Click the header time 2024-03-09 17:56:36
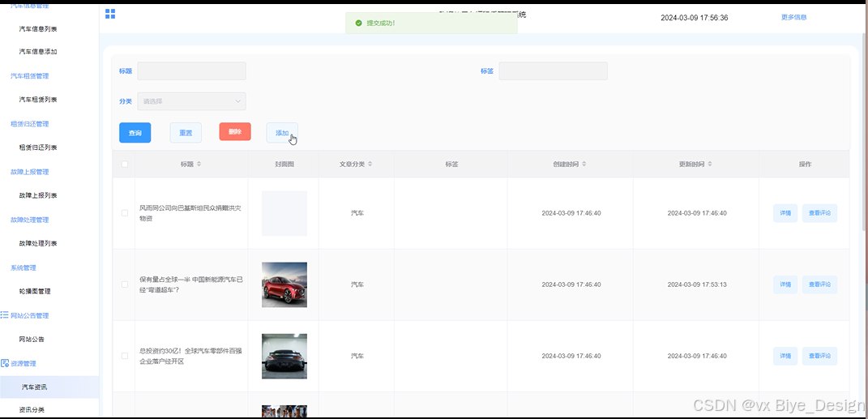The image size is (868, 419). point(695,18)
